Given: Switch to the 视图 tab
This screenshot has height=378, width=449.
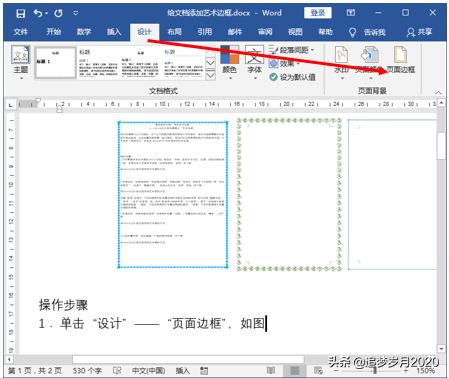Looking at the screenshot, I should [295, 32].
